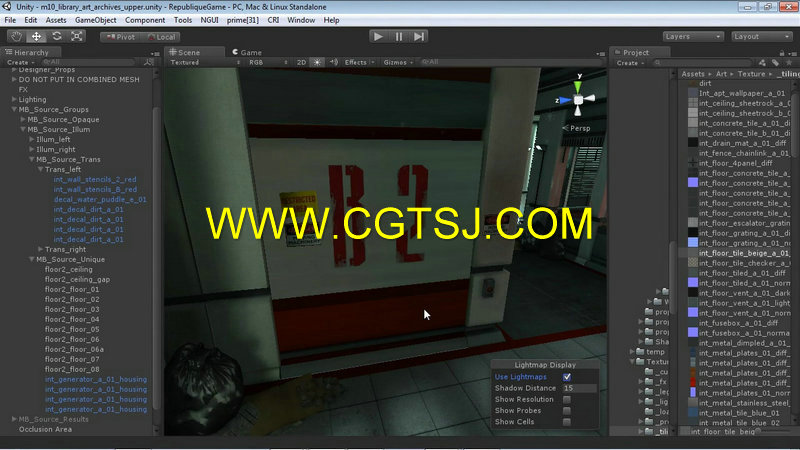Switch to the Game tab
The width and height of the screenshot is (800, 450).
tap(247, 52)
